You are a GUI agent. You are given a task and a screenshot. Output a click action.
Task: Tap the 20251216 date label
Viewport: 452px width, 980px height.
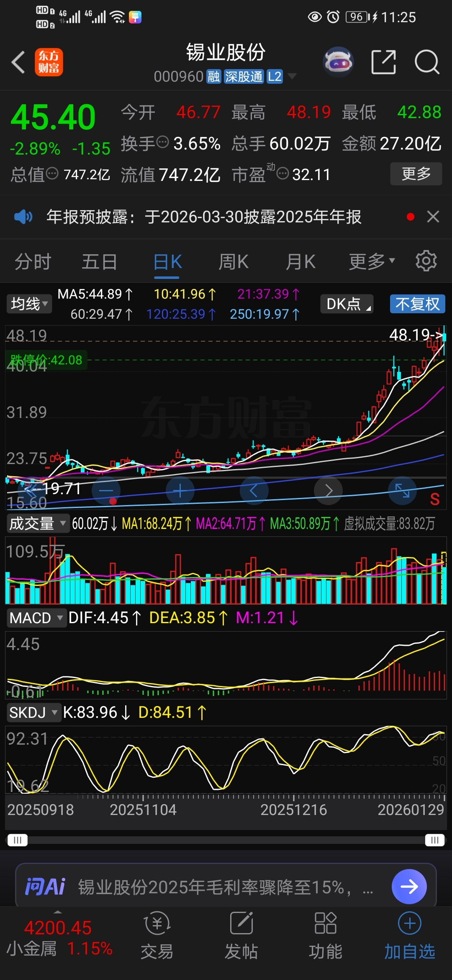[x=294, y=810]
